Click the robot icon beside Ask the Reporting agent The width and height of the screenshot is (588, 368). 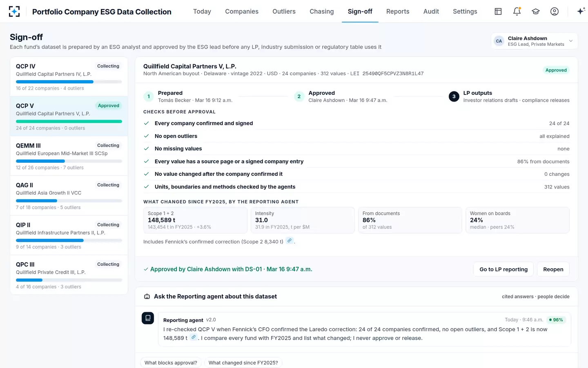click(x=147, y=296)
